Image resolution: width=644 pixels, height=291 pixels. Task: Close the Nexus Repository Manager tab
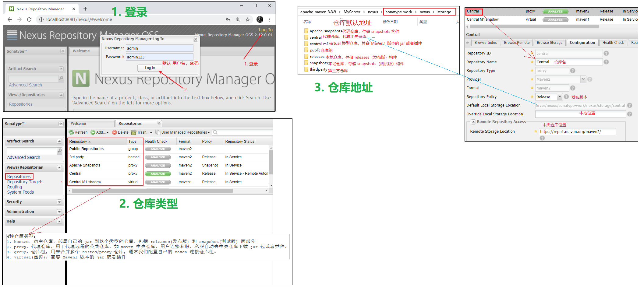click(73, 9)
